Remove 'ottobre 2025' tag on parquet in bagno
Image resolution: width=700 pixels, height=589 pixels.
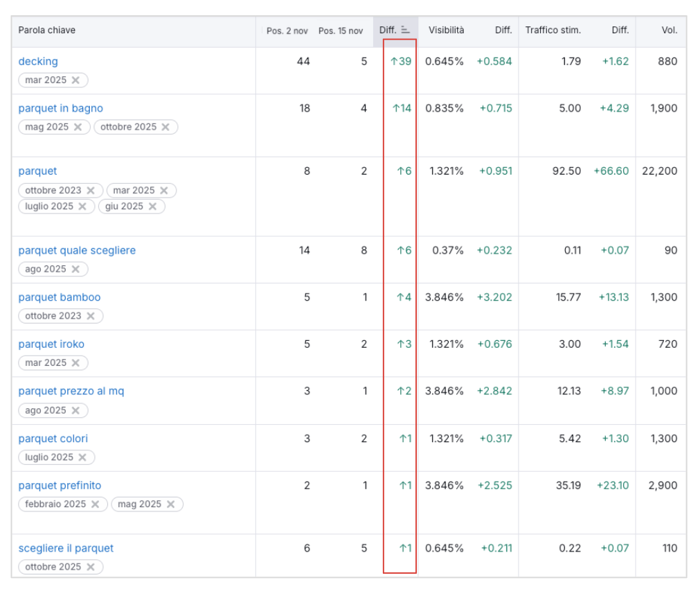tap(165, 128)
